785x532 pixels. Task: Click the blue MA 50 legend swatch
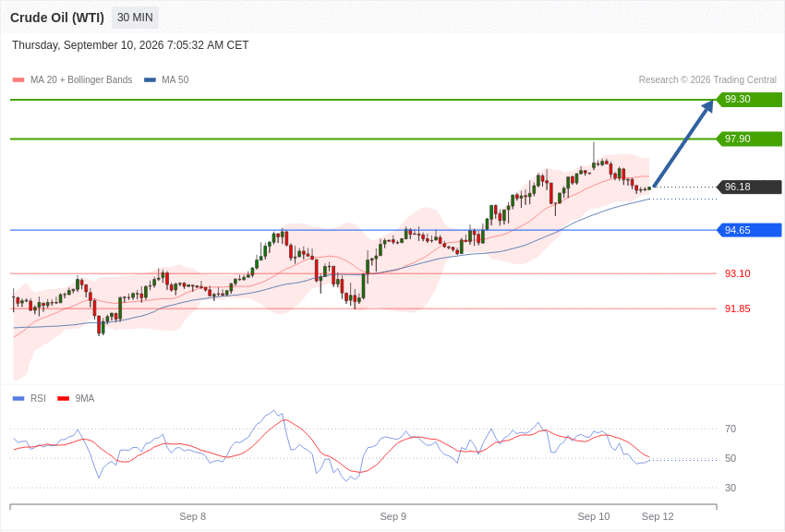tap(150, 80)
